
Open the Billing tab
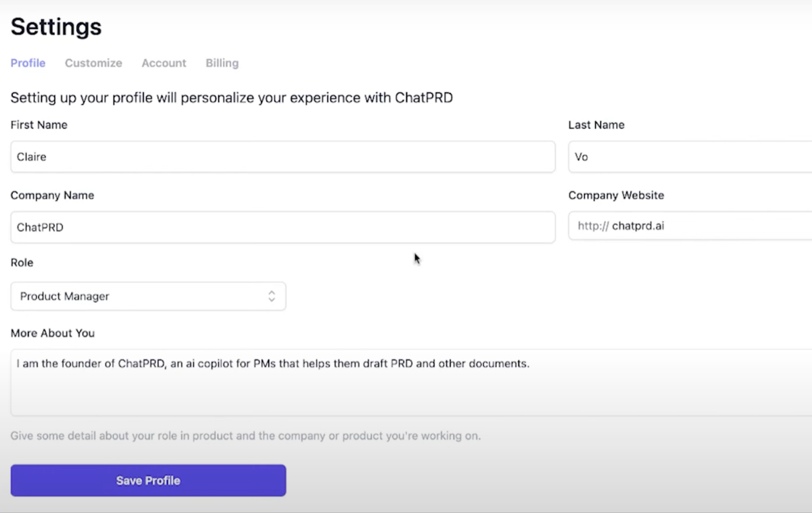point(222,63)
